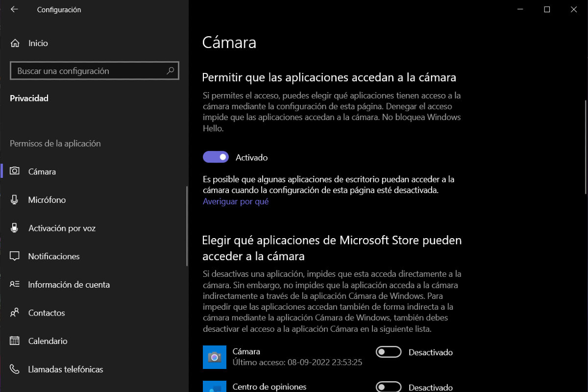Click the Buscar una configuración field
This screenshot has height=392, width=588.
(95, 71)
